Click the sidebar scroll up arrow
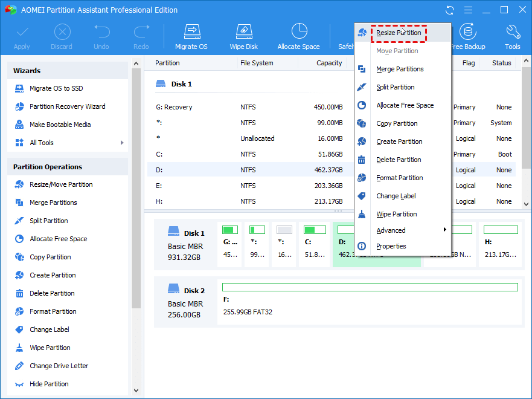This screenshot has width=532, height=399. point(136,63)
